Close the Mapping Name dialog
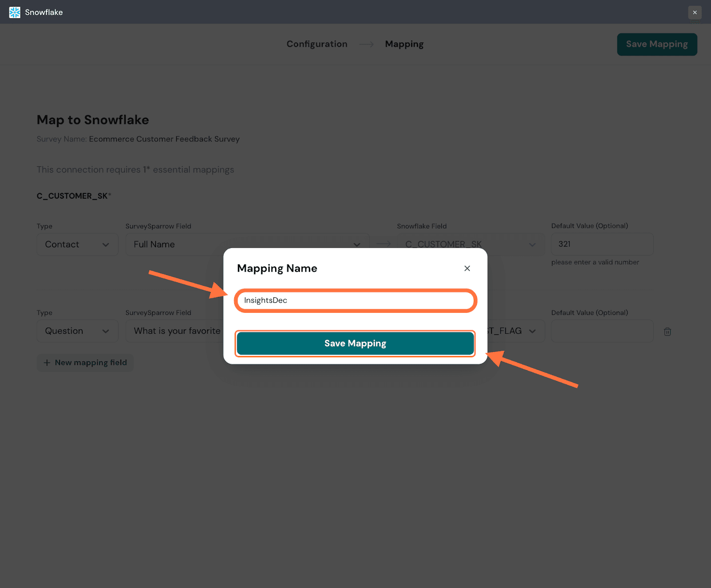The width and height of the screenshot is (711, 588). pyautogui.click(x=467, y=268)
